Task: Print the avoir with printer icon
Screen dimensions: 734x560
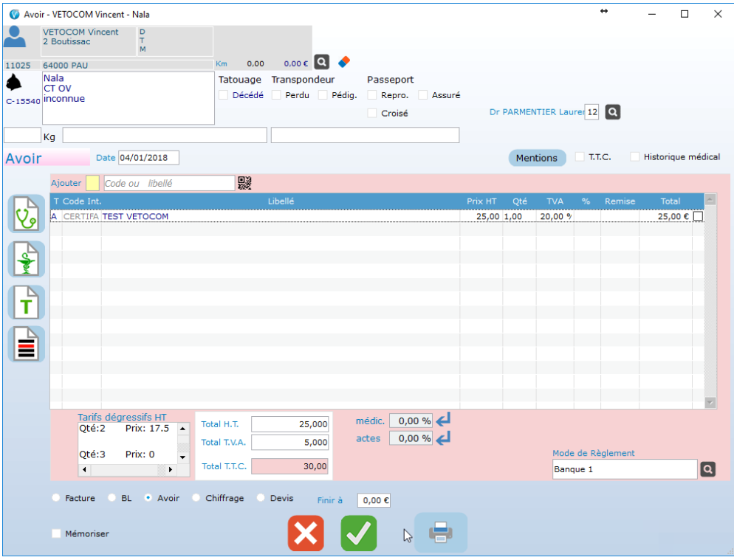Action: 441,533
